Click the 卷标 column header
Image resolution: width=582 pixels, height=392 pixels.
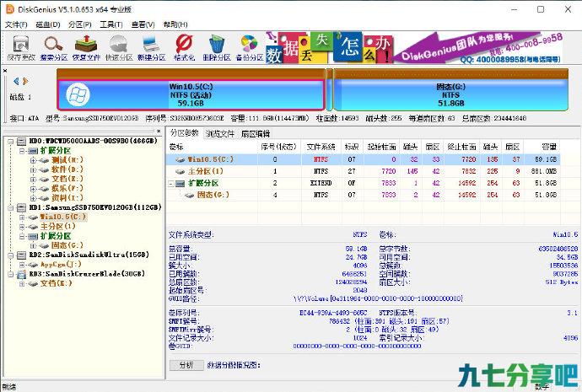click(212, 147)
